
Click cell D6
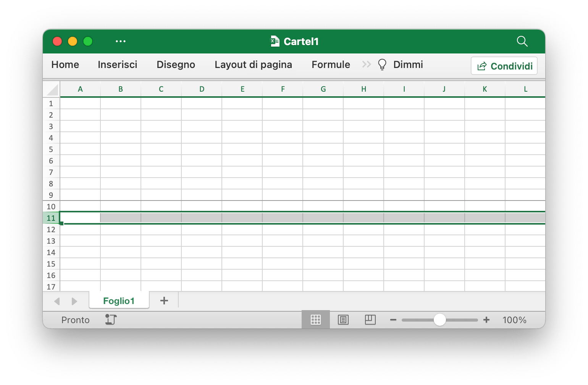[202, 160]
